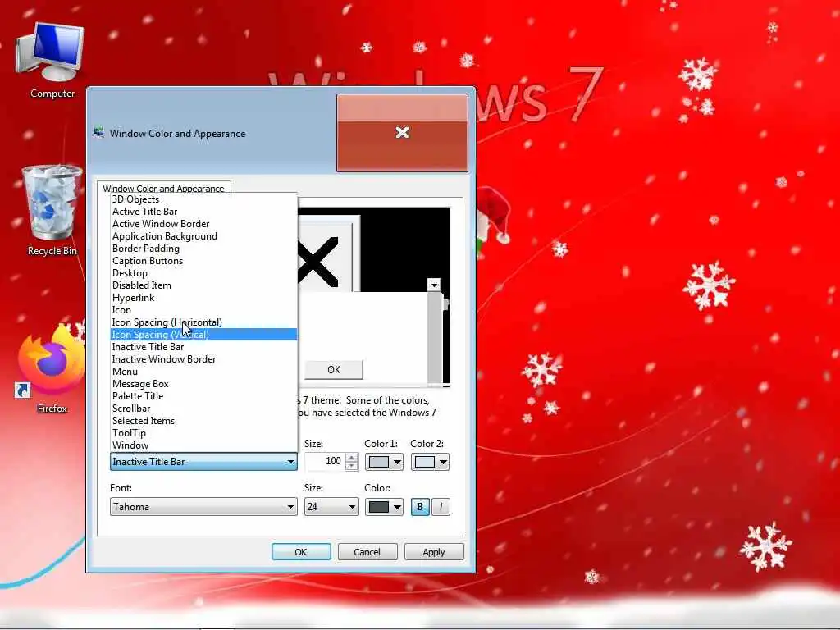
Task: Toggle the Italic font button
Action: pyautogui.click(x=441, y=507)
